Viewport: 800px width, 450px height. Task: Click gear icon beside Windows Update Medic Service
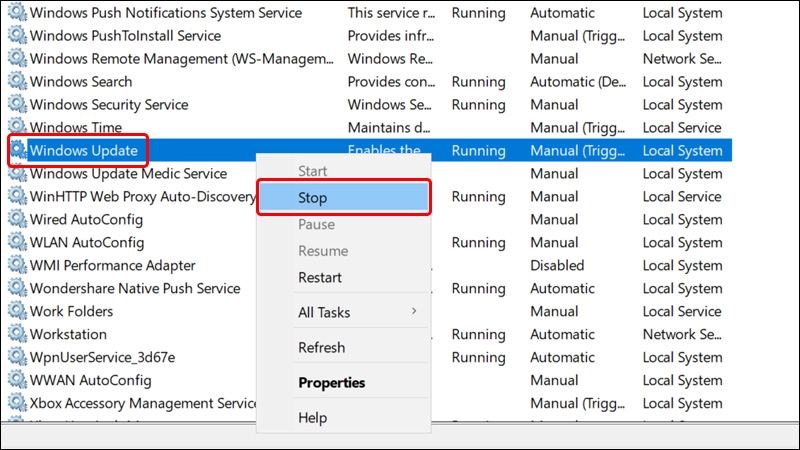pyautogui.click(x=17, y=173)
